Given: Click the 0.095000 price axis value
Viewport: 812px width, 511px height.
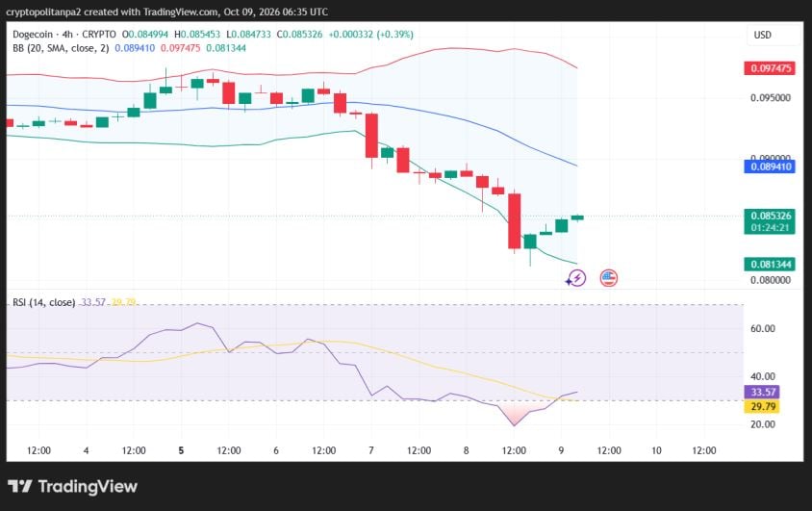Looking at the screenshot, I should click(x=771, y=98).
